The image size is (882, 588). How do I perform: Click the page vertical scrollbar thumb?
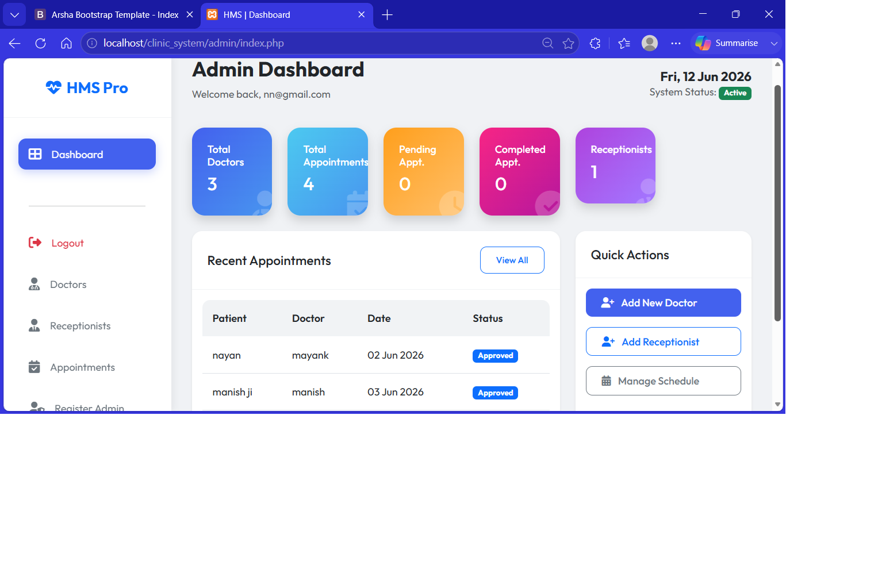click(x=777, y=203)
